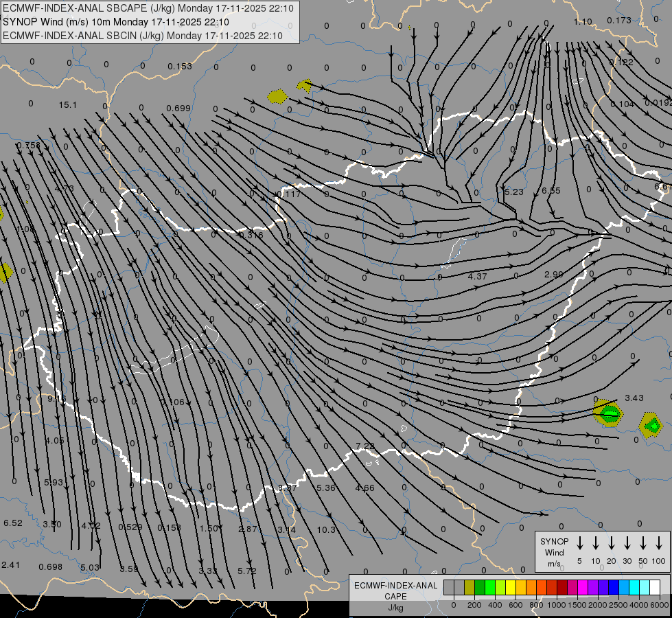Click the olive CAPE blob left of 0.699's row
672x618 pixels.
[278, 97]
